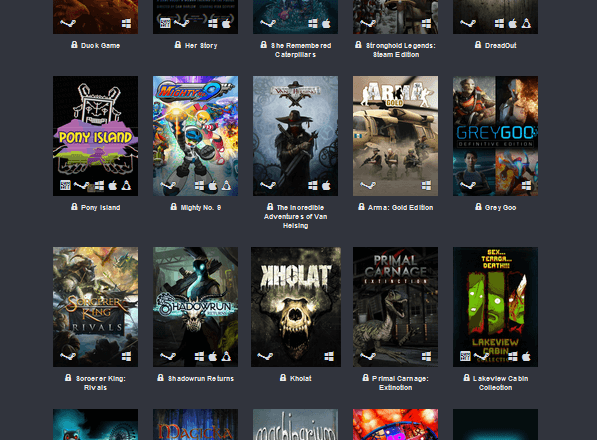This screenshot has height=440, width=597.
Task: Click the Grey Goo cover image
Action: 495,136
